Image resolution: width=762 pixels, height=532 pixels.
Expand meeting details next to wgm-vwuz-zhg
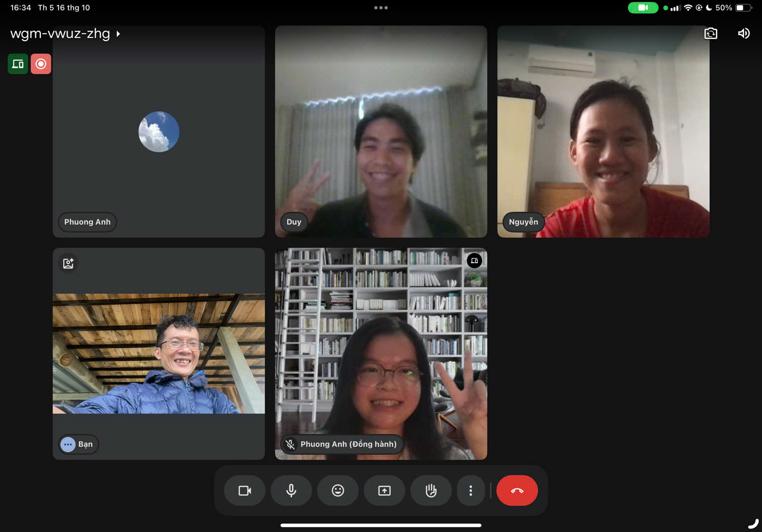(118, 34)
